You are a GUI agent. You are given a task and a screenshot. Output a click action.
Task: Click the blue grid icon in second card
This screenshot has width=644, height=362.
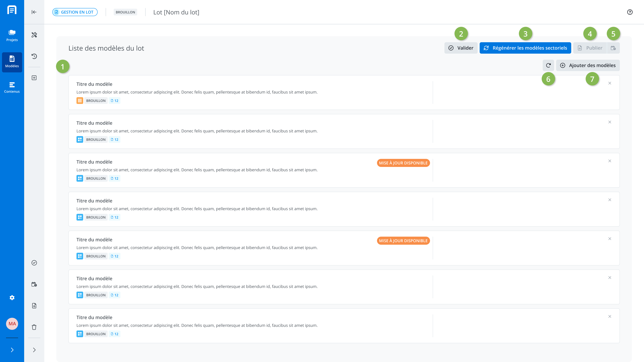(x=80, y=139)
